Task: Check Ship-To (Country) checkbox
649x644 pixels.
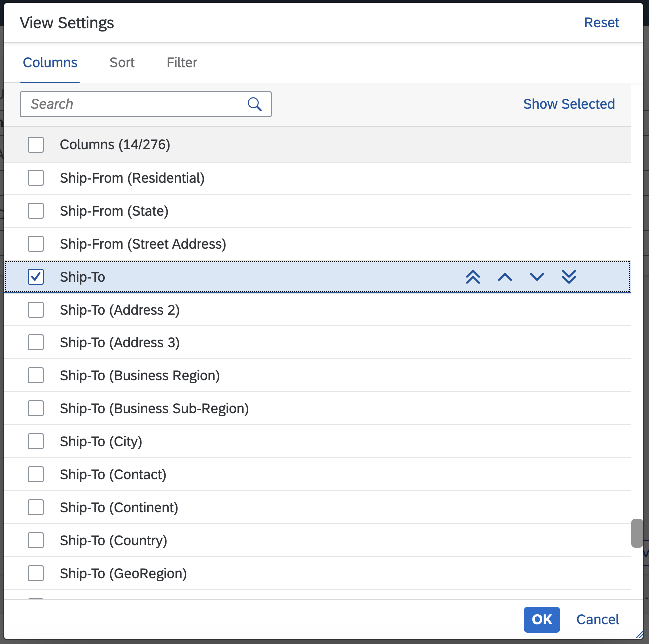Action: click(x=36, y=540)
